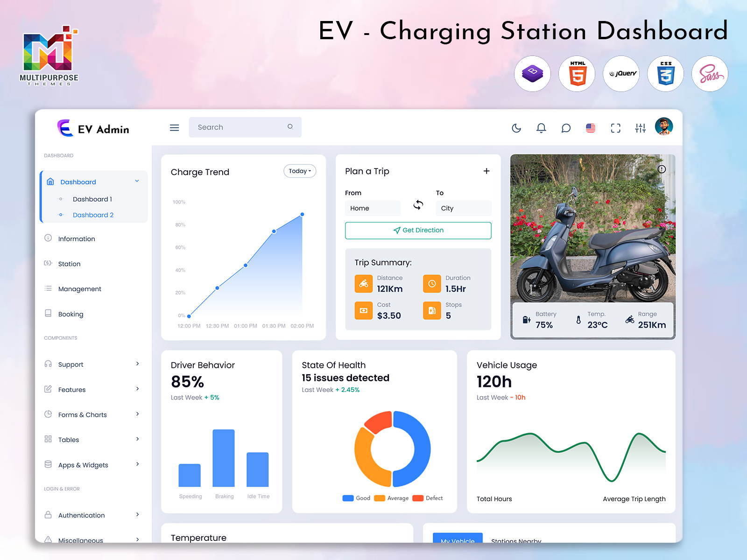Click the Authentication lock icon
747x560 pixels.
[x=48, y=515]
